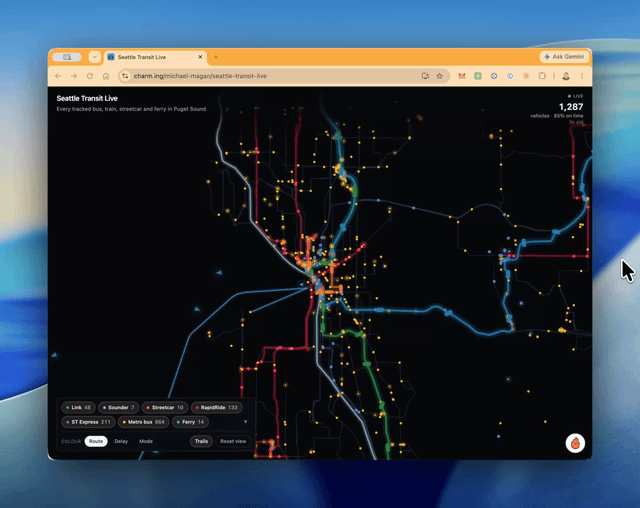Toggle the Ferry vehicles filter
640x508 pixels.
190,422
